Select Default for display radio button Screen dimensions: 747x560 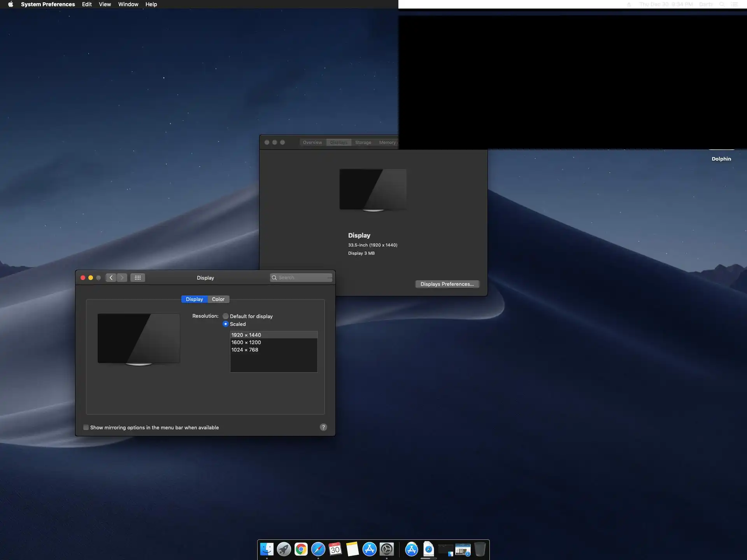(226, 316)
